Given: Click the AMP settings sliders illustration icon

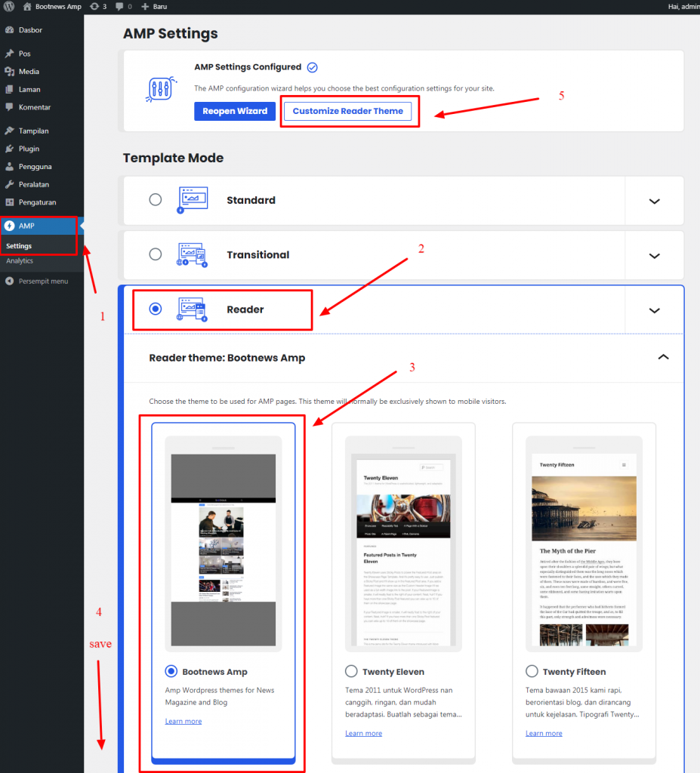Looking at the screenshot, I should pos(161,89).
